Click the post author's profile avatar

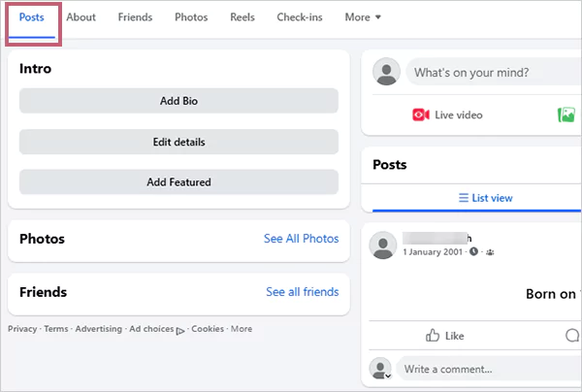click(384, 245)
